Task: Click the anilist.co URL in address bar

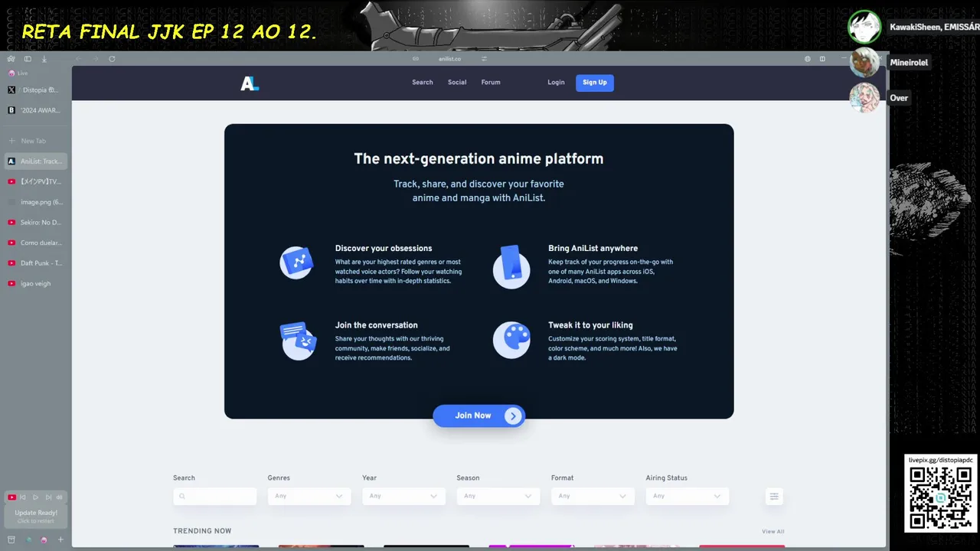Action: click(x=450, y=59)
